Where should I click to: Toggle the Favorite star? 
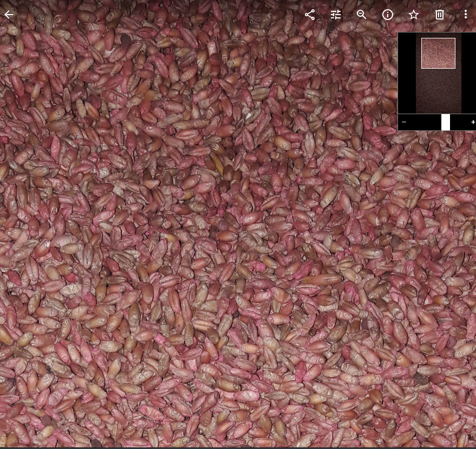coord(414,15)
